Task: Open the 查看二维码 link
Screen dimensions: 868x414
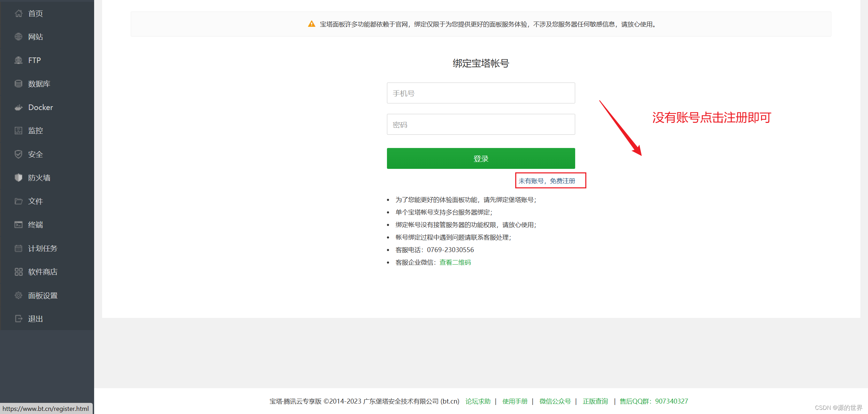Action: point(455,262)
